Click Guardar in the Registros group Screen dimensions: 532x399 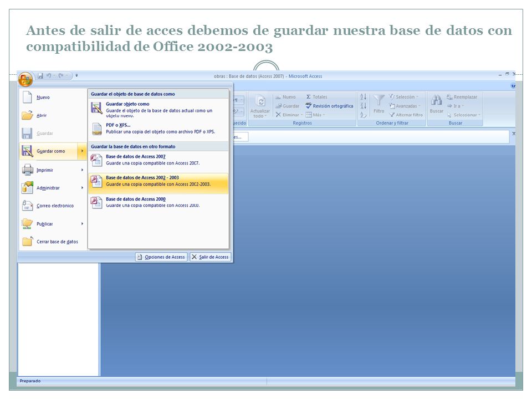tap(288, 106)
